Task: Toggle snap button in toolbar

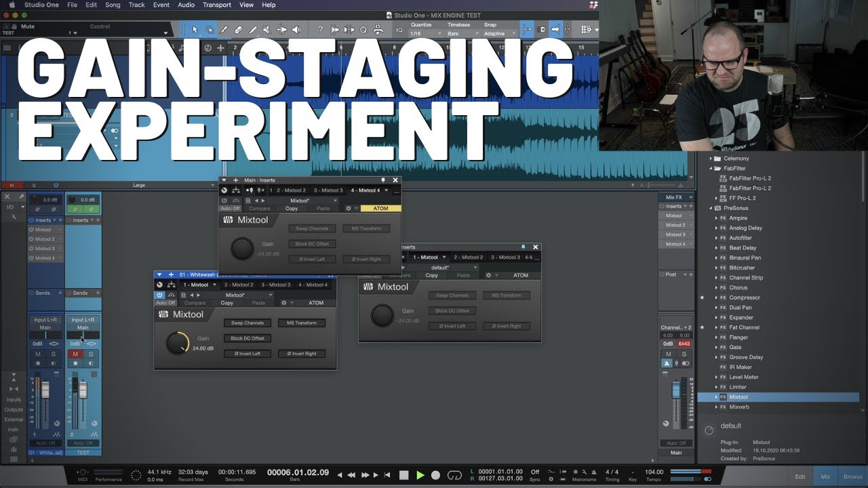Action: [527, 30]
